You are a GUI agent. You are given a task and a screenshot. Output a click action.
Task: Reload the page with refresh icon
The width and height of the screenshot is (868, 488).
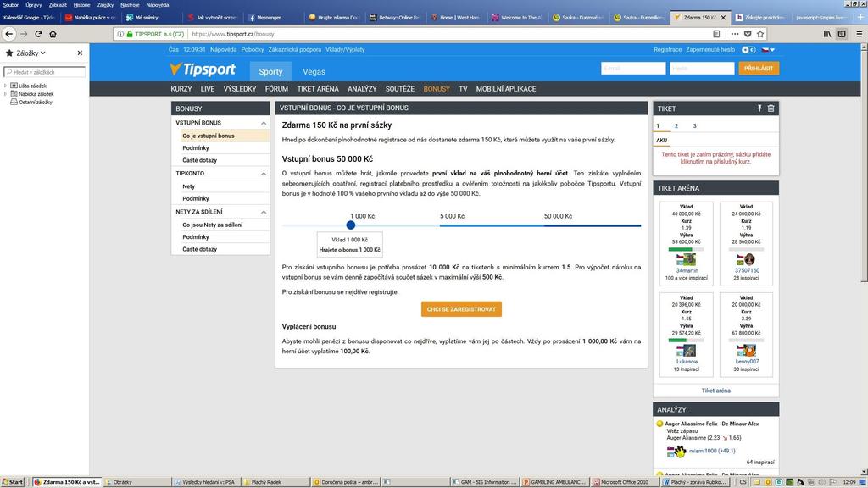(38, 34)
